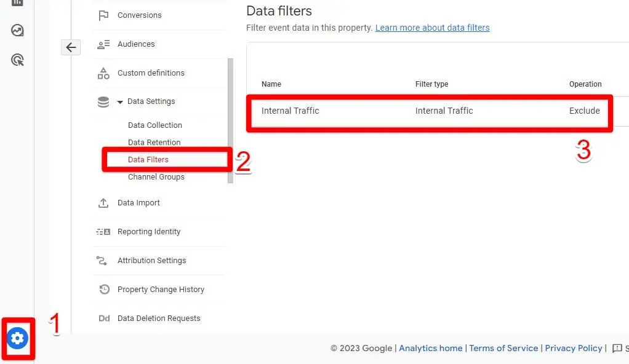Image resolution: width=629 pixels, height=364 pixels.
Task: Select the Conversions flag icon
Action: (x=103, y=15)
